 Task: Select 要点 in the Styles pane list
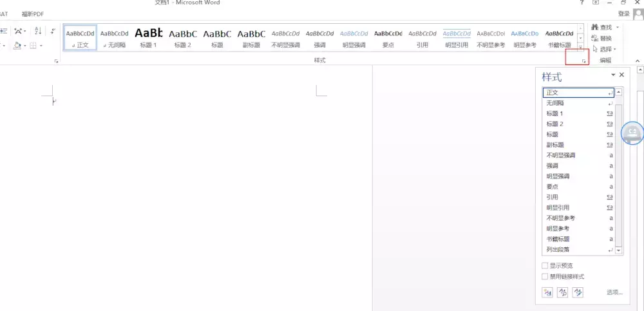click(x=579, y=187)
